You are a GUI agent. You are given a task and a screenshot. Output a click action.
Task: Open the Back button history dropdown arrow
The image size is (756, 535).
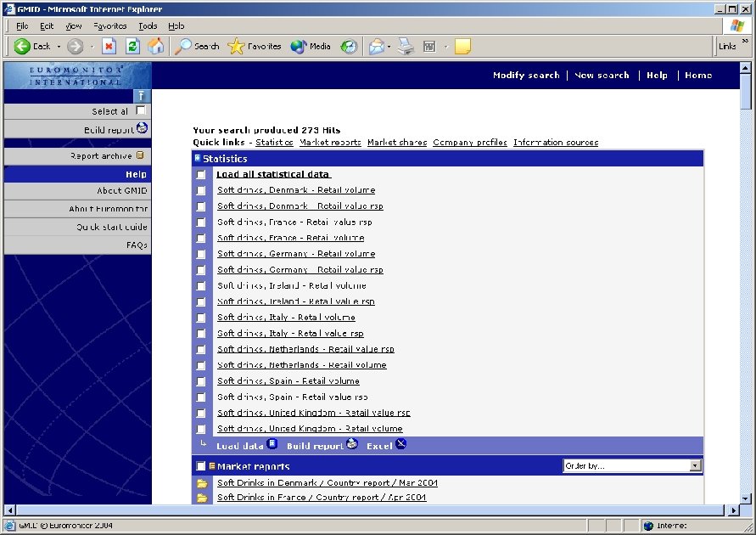[59, 47]
